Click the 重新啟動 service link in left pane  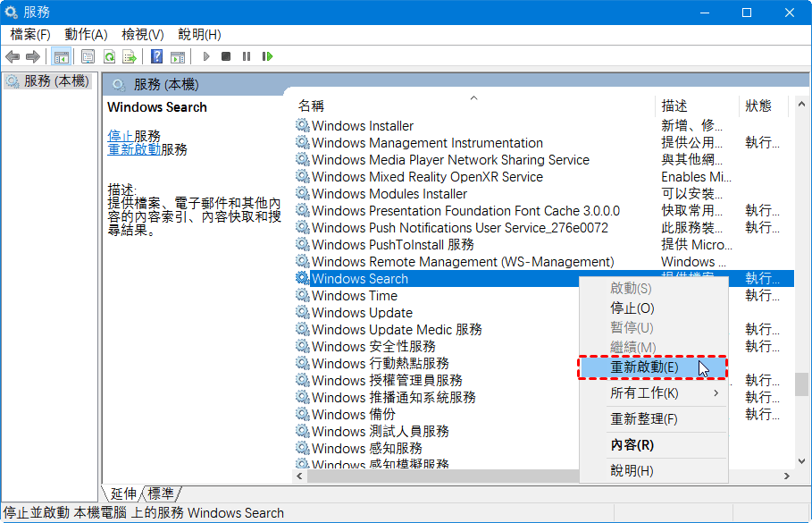click(x=134, y=150)
